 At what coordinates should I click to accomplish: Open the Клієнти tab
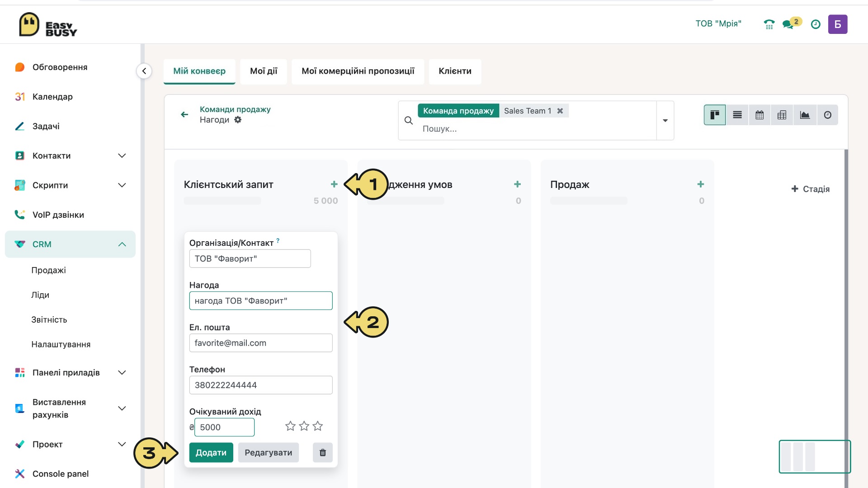pyautogui.click(x=455, y=71)
